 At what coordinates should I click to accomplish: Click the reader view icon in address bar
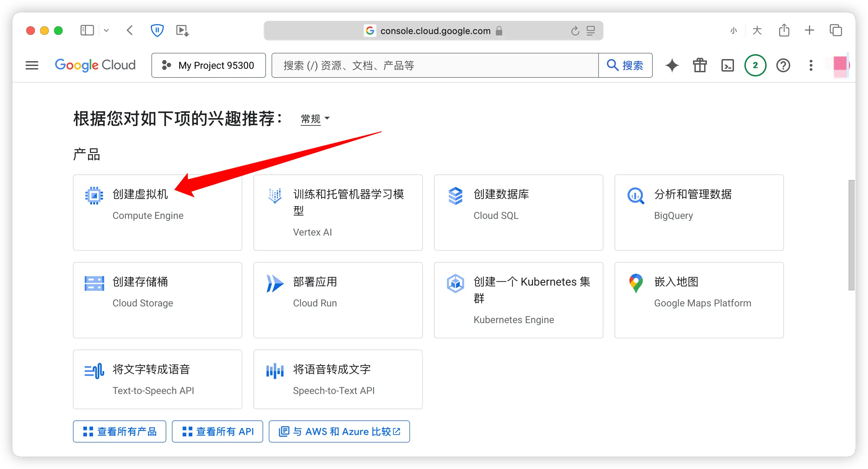pos(591,31)
